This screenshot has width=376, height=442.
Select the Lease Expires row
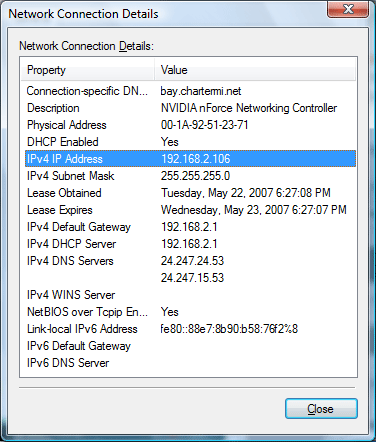tap(190, 210)
